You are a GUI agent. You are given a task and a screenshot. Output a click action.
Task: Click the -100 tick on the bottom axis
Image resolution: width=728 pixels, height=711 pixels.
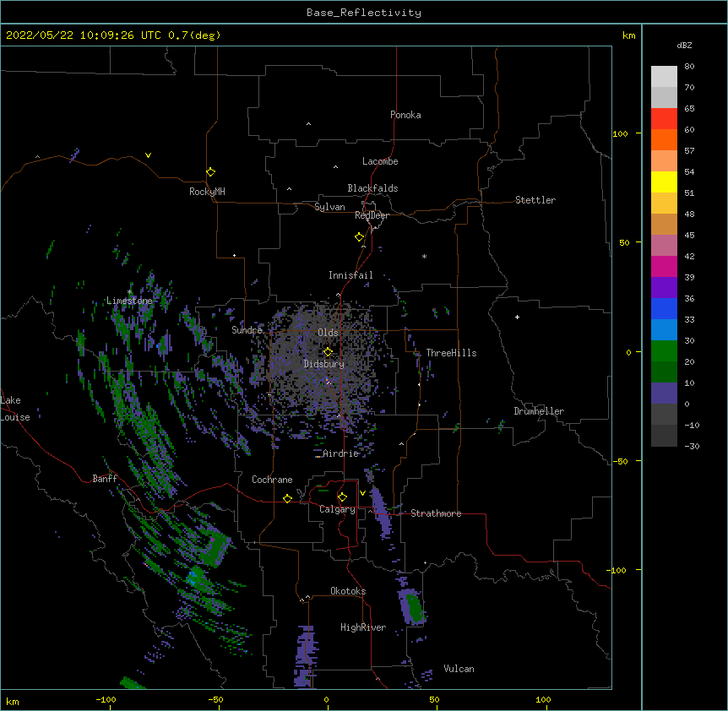click(x=106, y=699)
